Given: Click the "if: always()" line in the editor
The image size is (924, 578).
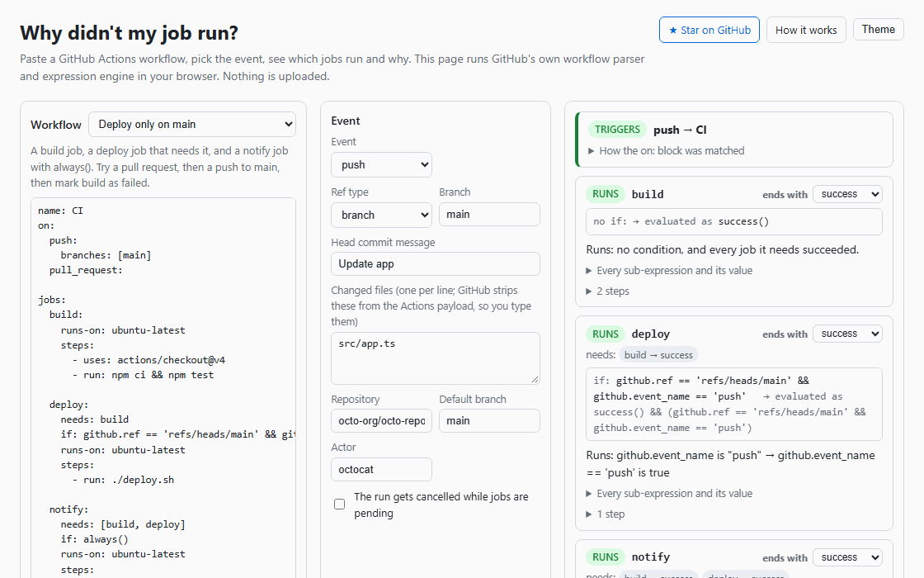Looking at the screenshot, I should tap(94, 539).
